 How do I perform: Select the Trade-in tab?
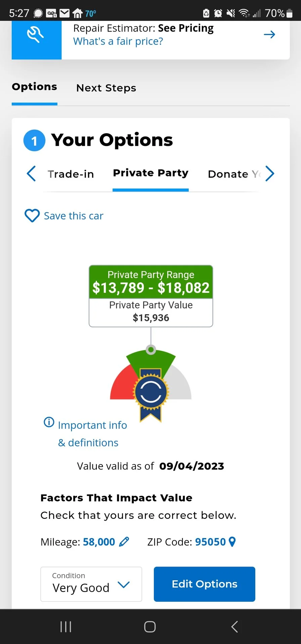tap(71, 174)
